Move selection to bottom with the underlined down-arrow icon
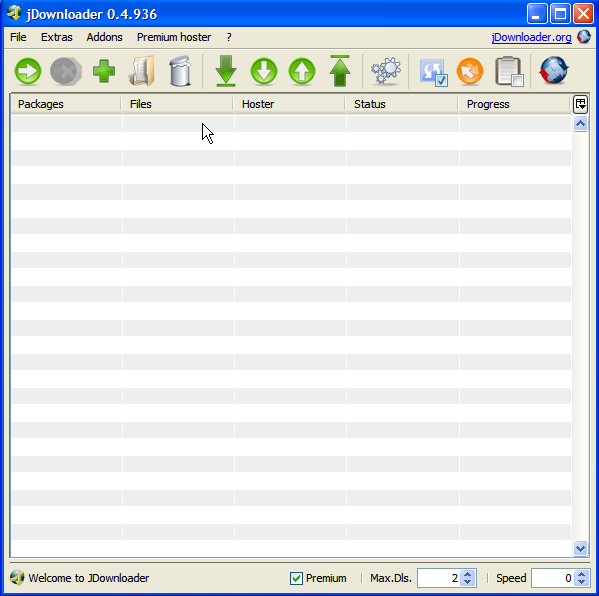599x596 pixels. click(226, 71)
